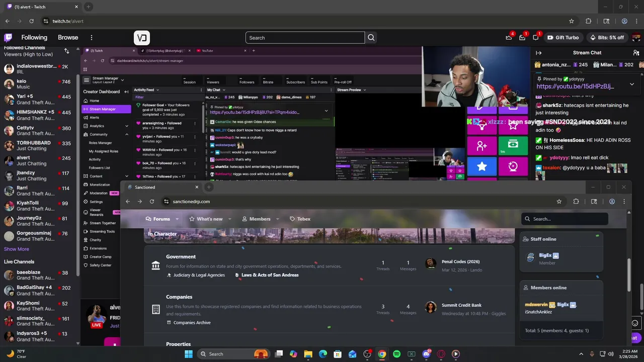Image resolution: width=644 pixels, height=362 pixels.
Task: Bookmark sanctionedrp.com with the star icon
Action: [559, 202]
